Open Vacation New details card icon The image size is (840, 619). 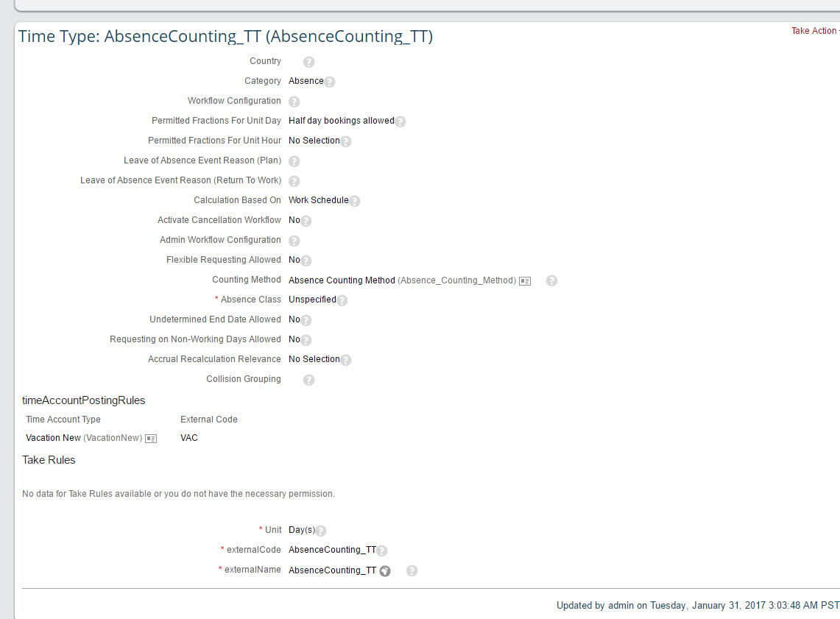[151, 439]
